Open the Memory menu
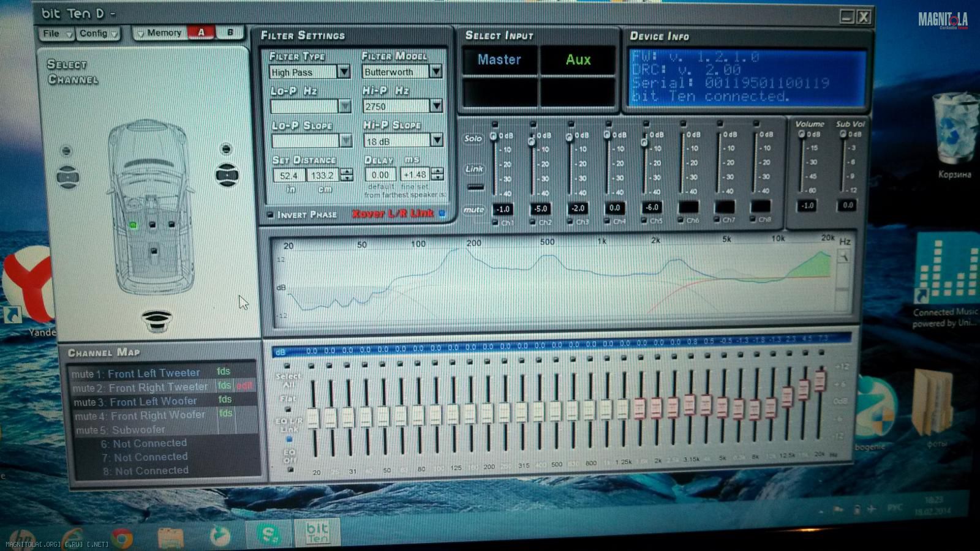Image resolution: width=980 pixels, height=551 pixels. coord(159,33)
